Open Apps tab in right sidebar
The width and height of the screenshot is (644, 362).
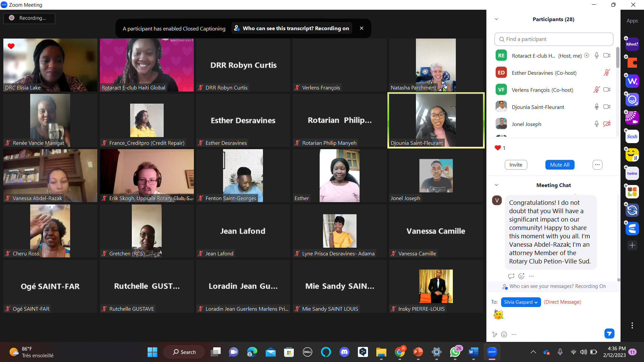(x=632, y=21)
